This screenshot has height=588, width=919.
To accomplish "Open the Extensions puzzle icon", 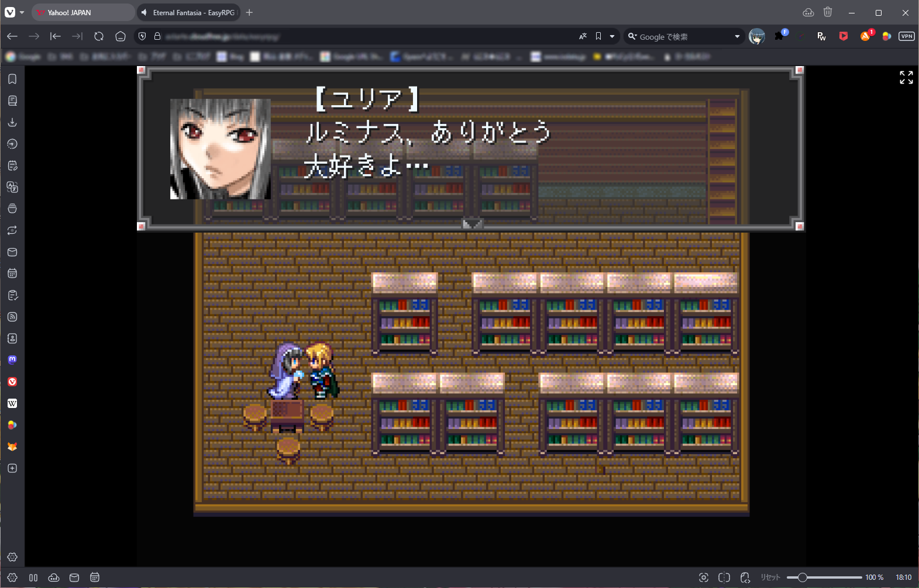I will [x=779, y=36].
